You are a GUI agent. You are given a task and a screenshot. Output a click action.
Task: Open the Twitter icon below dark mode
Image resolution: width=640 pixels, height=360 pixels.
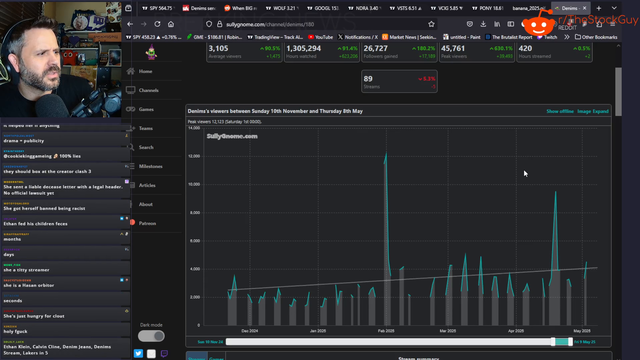pos(138,353)
